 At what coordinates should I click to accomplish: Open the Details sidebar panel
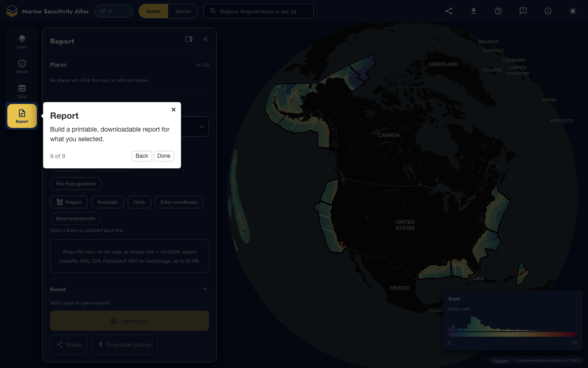(22, 66)
